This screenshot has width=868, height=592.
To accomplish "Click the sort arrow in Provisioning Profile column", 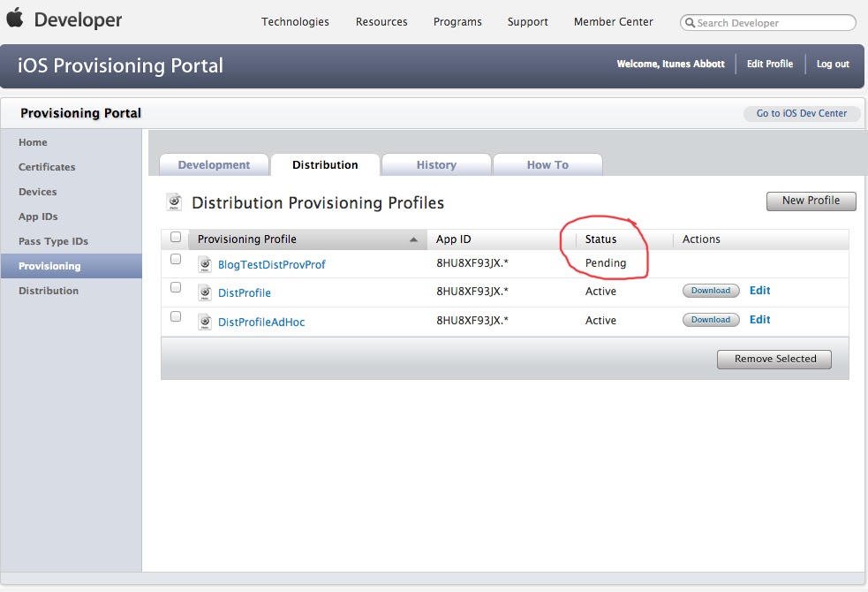I will [x=413, y=239].
